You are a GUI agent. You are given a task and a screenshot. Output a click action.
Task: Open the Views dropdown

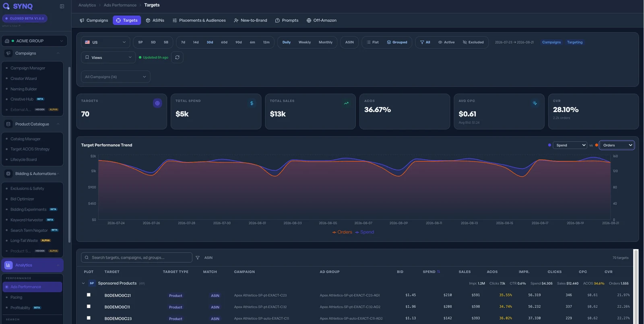(108, 58)
